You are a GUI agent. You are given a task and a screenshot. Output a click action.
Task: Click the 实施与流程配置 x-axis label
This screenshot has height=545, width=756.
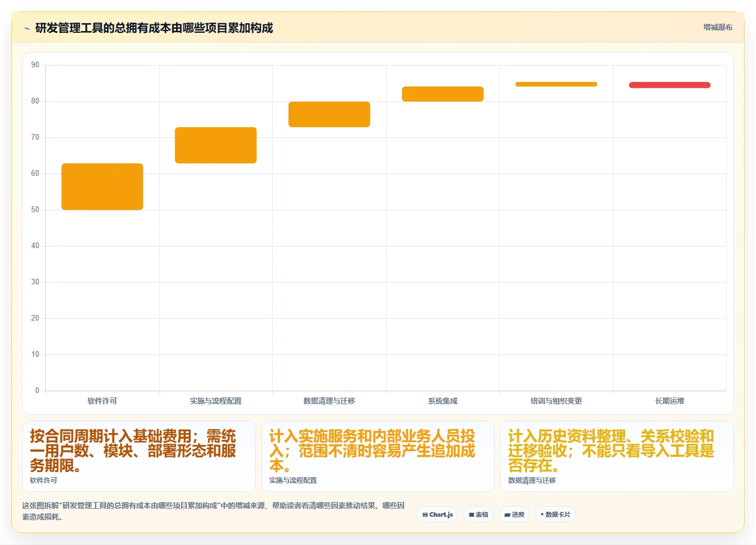[216, 401]
